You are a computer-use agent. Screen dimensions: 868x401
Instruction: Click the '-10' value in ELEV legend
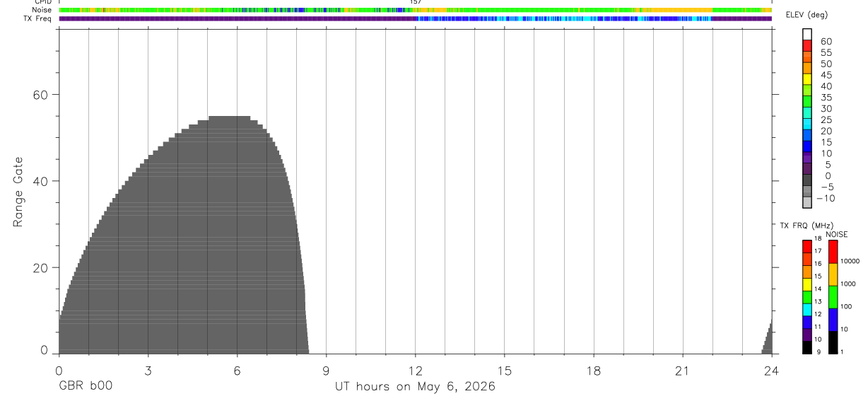pos(826,198)
